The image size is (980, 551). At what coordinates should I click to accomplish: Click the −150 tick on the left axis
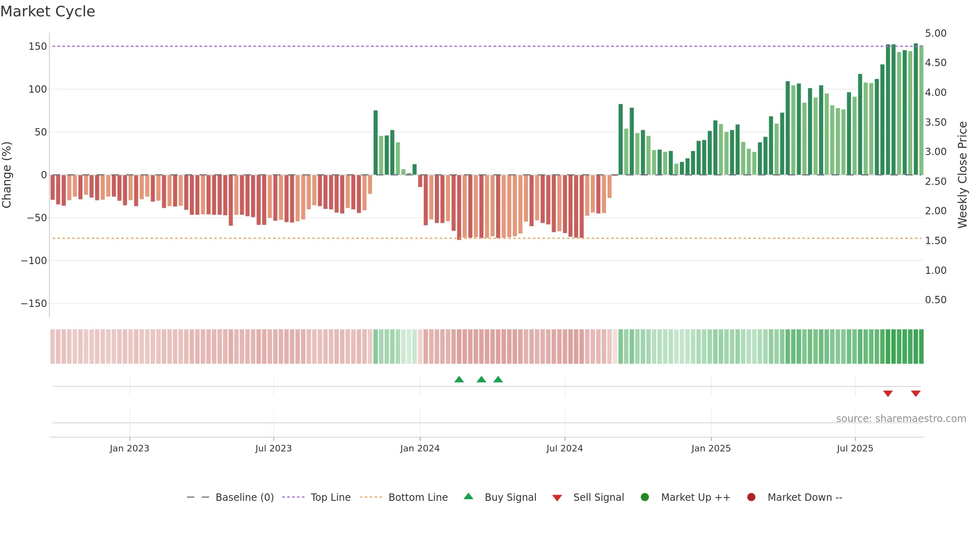(x=34, y=304)
